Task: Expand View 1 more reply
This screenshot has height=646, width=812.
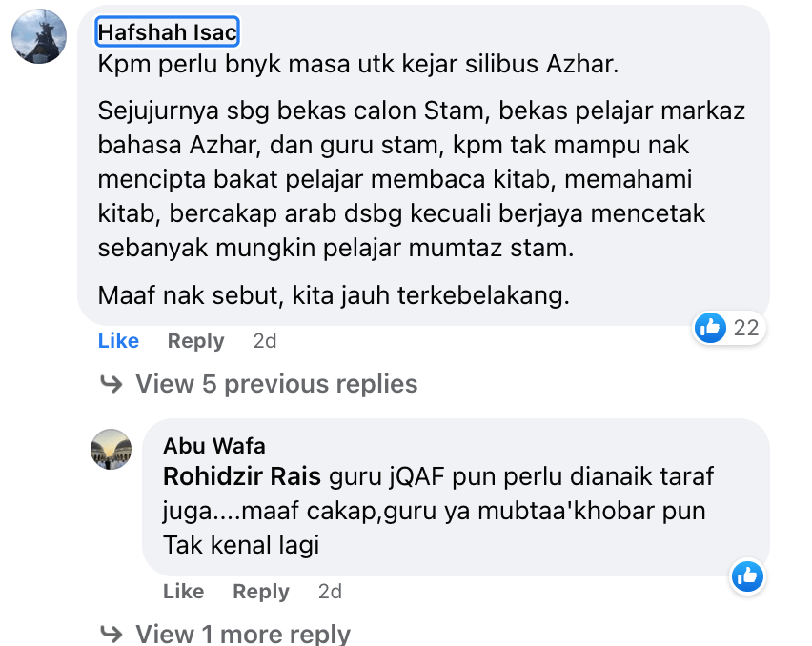Action: 243,634
